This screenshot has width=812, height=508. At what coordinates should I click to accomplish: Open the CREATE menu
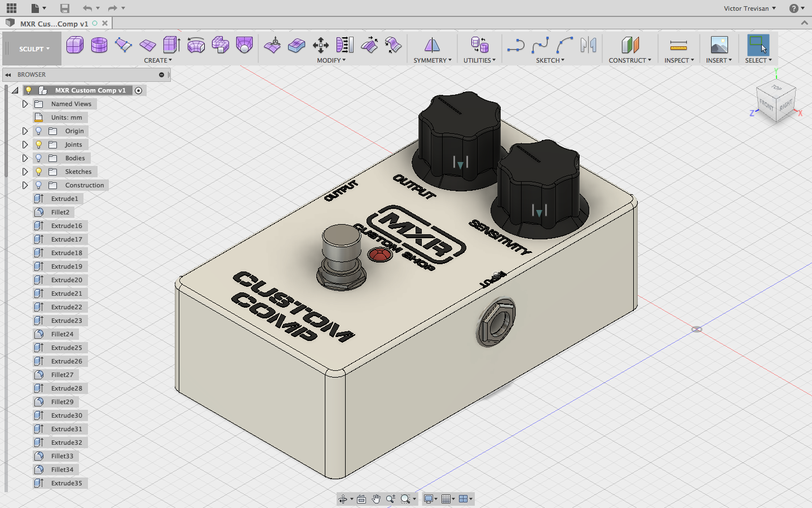coord(158,60)
